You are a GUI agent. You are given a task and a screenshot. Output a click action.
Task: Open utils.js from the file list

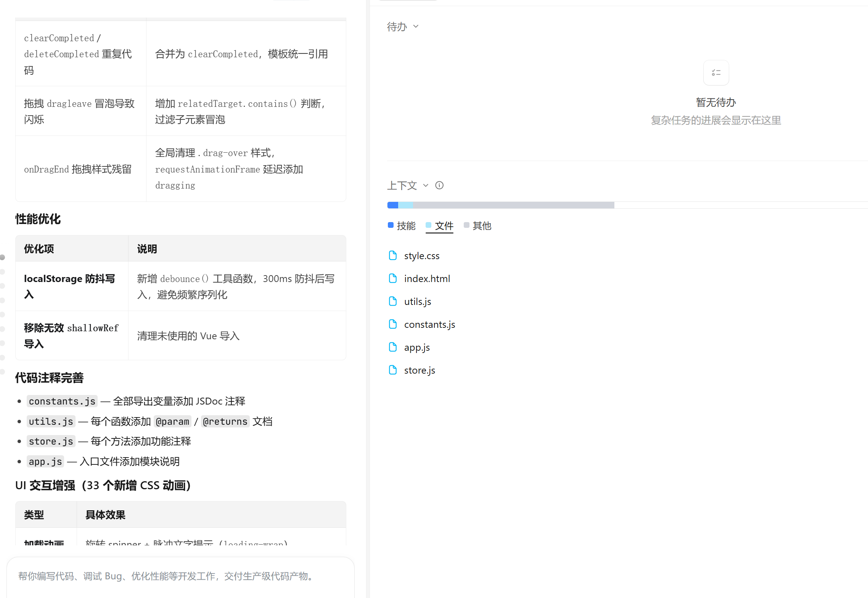418,301
